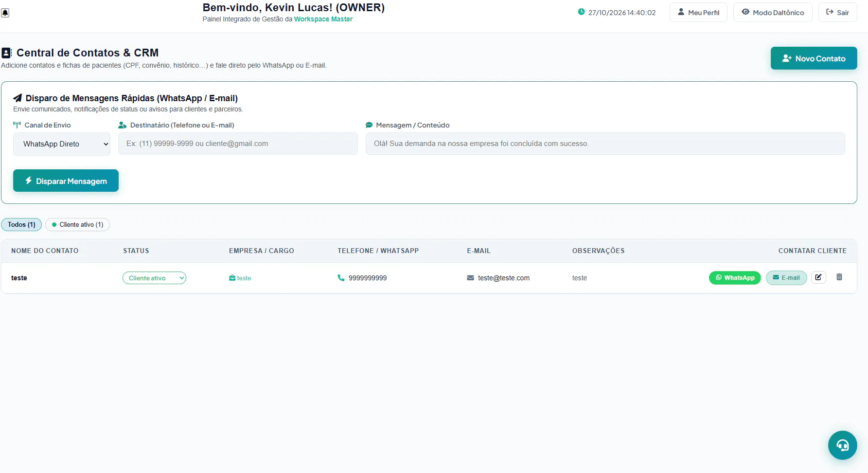Change the Cliente ativo status dropdown for teste
Screen dimensions: 868x473
point(154,278)
